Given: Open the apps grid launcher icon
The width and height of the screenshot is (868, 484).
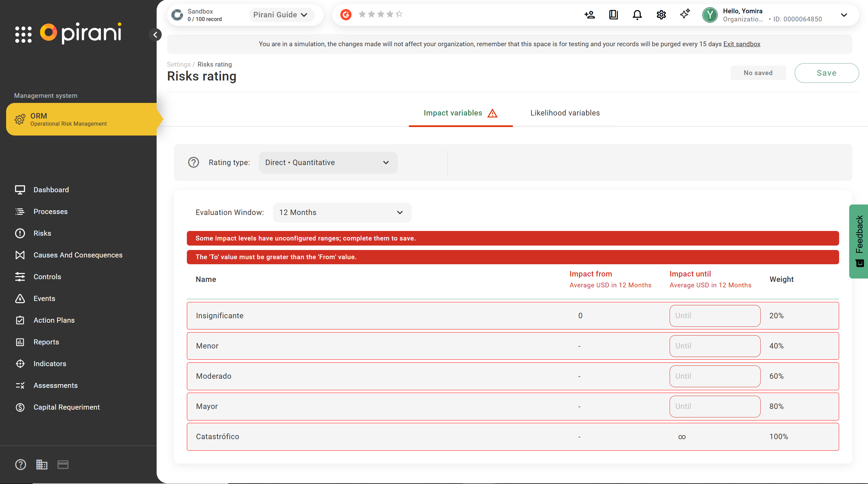Looking at the screenshot, I should [x=23, y=34].
